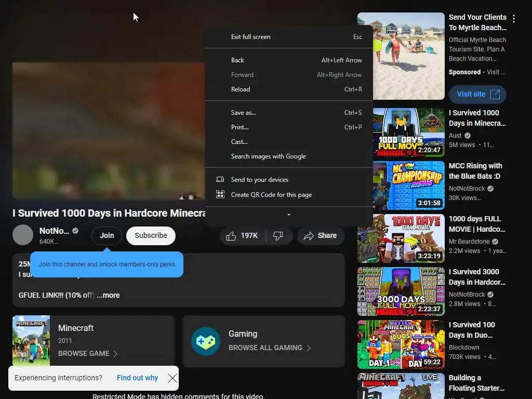Click title 'I Survived 3000 Days in Hardcor...'
Viewport: 532px width, 399px height.
pos(477,277)
